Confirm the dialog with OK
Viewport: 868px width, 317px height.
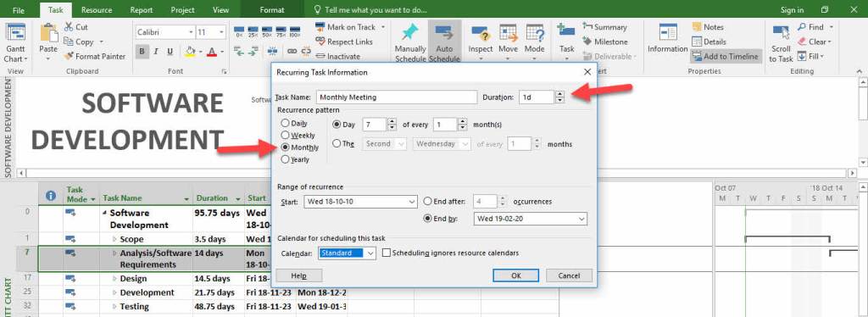click(515, 275)
